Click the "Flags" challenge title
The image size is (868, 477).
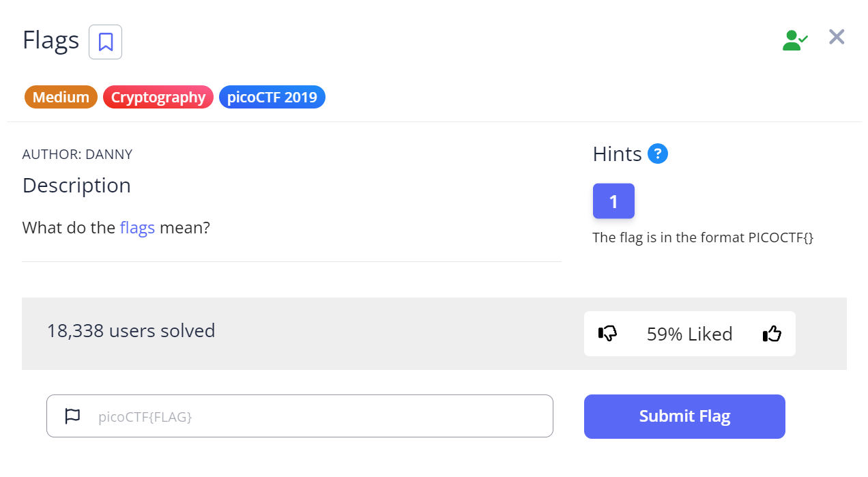[50, 40]
